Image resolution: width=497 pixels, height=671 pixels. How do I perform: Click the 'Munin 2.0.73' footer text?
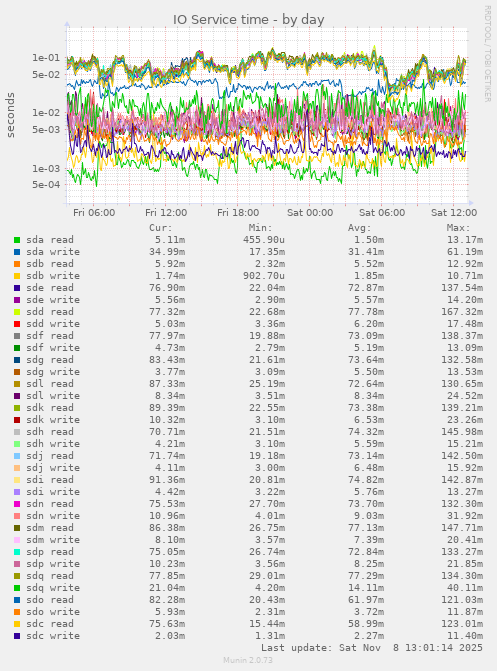coord(248,660)
